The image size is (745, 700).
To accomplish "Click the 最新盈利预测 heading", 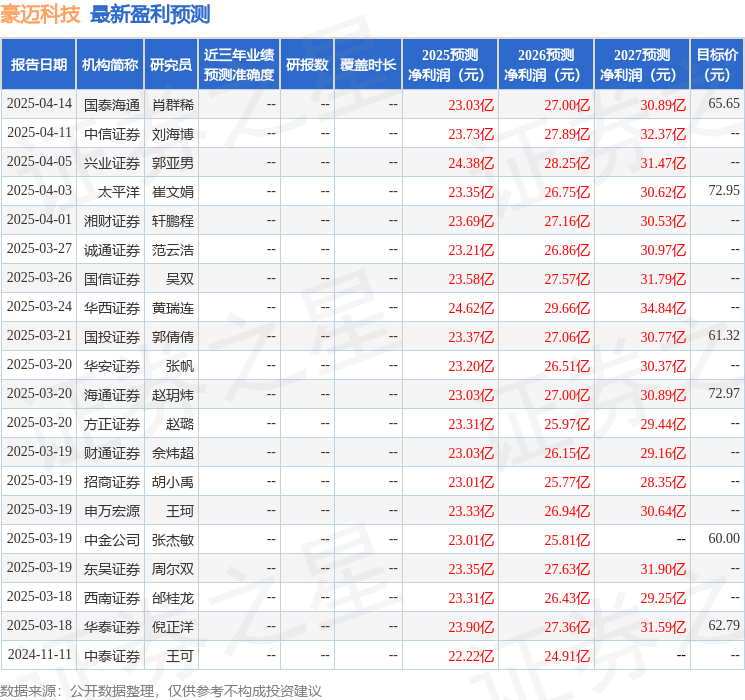I will (x=150, y=14).
